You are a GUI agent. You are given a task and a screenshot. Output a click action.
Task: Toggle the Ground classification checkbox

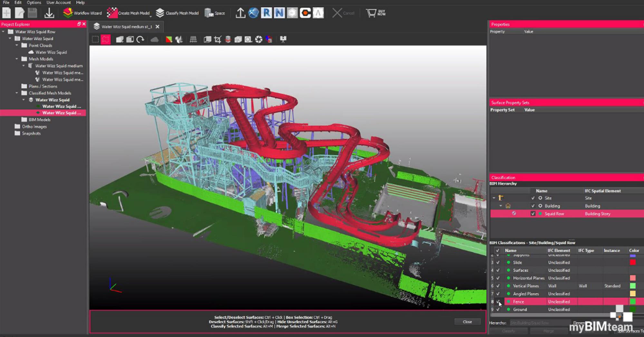[x=498, y=310]
